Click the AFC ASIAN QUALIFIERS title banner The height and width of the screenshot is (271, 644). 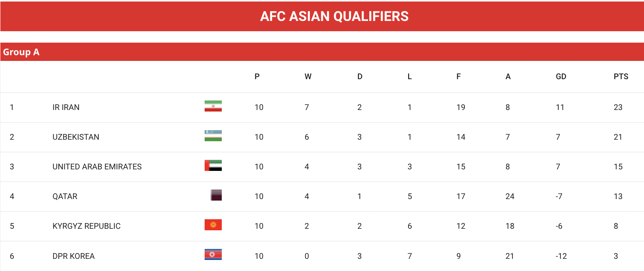coord(322,16)
